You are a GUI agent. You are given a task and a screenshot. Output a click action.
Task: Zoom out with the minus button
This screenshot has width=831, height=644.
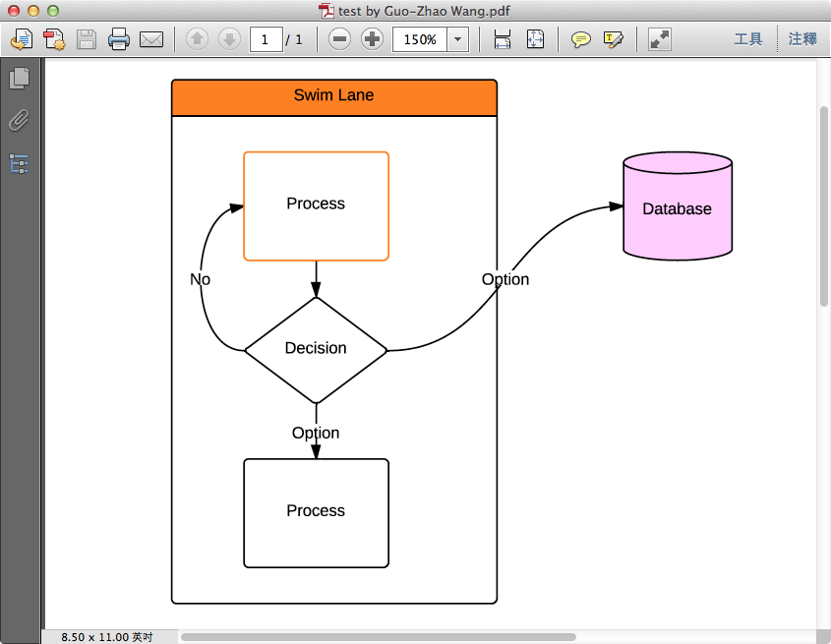[339, 39]
